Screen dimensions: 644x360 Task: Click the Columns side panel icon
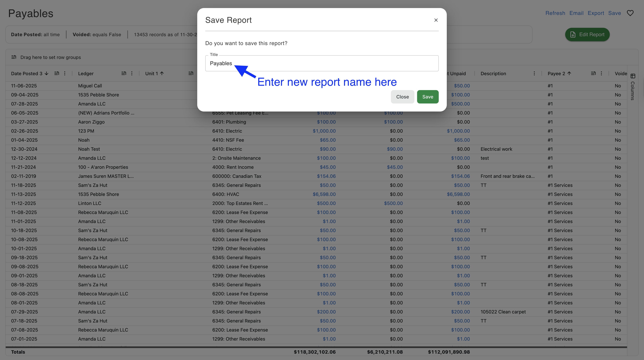(x=633, y=76)
